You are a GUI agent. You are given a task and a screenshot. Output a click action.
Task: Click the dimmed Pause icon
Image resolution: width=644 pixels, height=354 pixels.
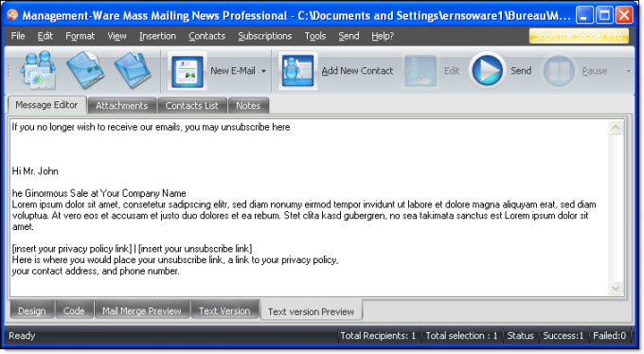coord(559,71)
